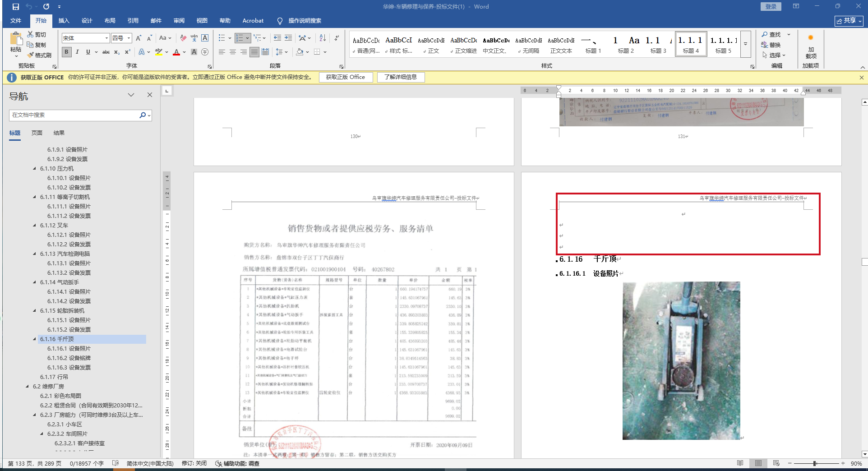The height and width of the screenshot is (471, 868).
Task: Open the 插入 ribbon tab
Action: pos(64,20)
